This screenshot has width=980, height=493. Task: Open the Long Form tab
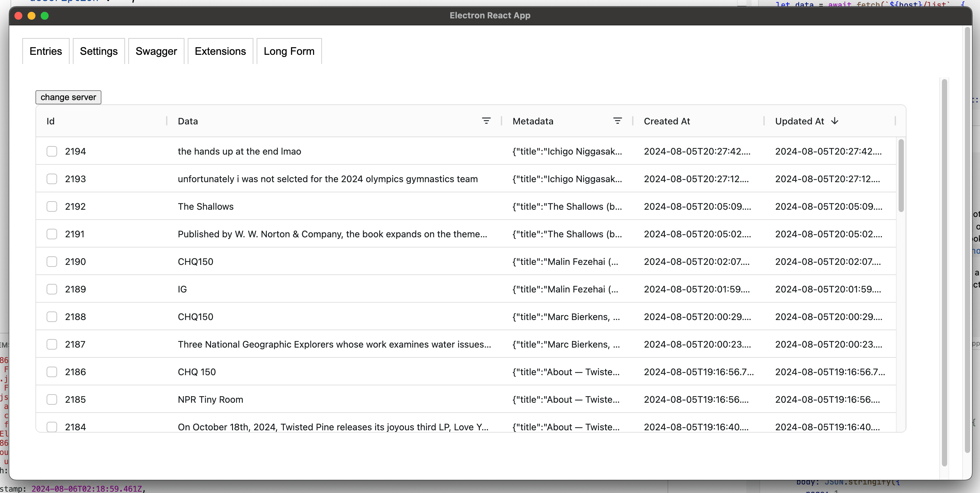[289, 51]
